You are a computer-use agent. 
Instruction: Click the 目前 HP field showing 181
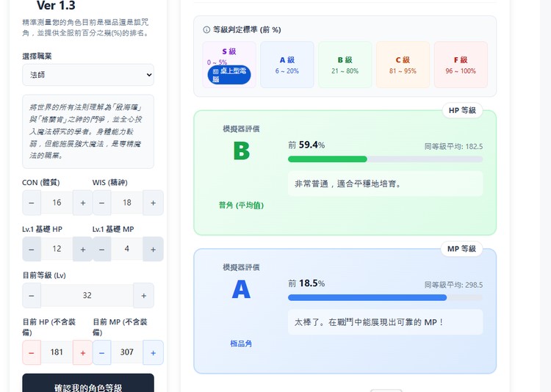(x=57, y=352)
